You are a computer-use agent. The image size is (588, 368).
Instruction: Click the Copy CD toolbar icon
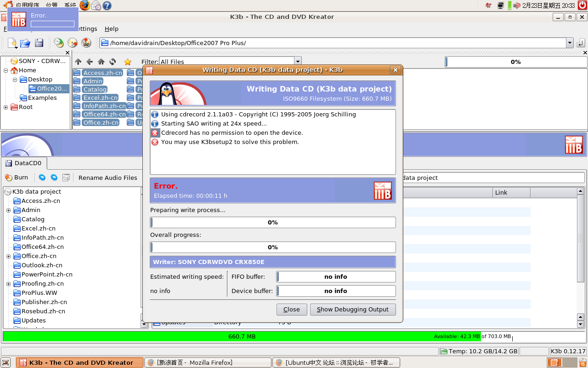coord(59,43)
